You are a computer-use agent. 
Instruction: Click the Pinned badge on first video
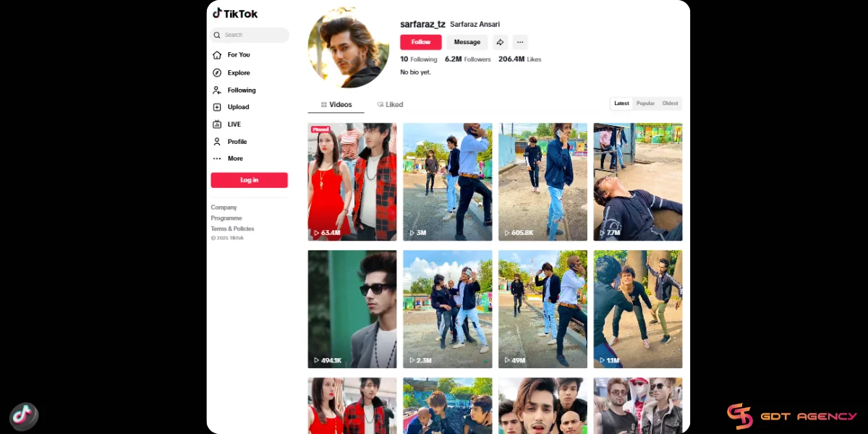coord(320,129)
